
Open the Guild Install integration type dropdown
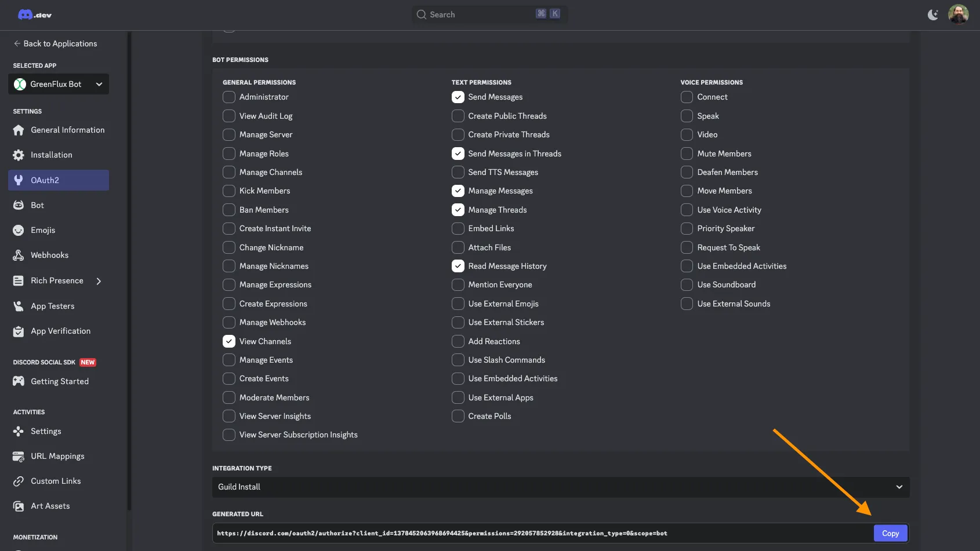click(560, 487)
